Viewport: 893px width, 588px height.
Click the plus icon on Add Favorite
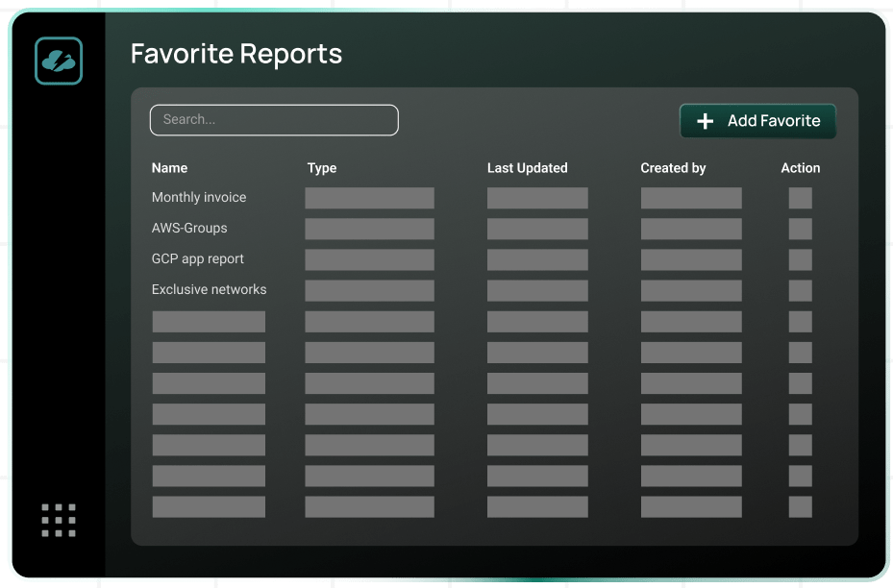tap(705, 121)
